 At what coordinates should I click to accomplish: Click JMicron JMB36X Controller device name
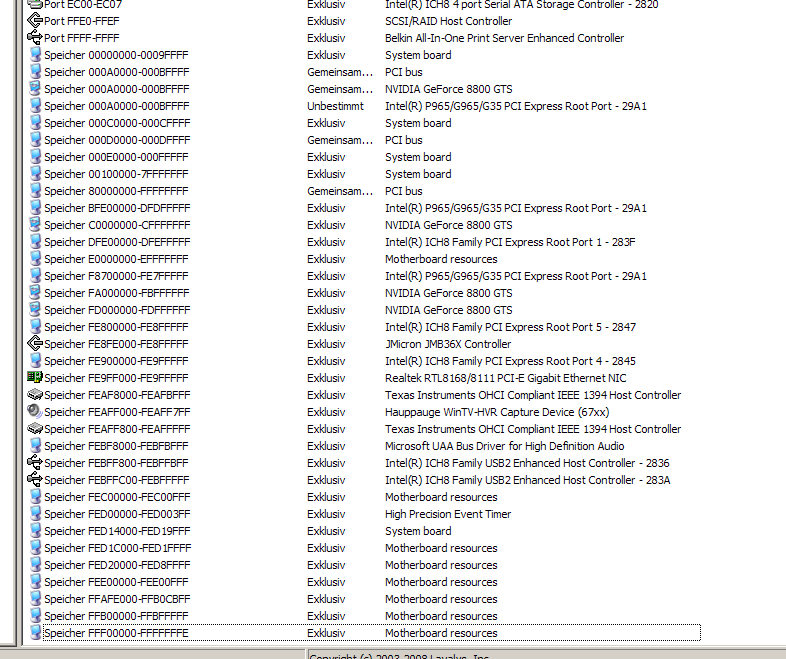448,344
